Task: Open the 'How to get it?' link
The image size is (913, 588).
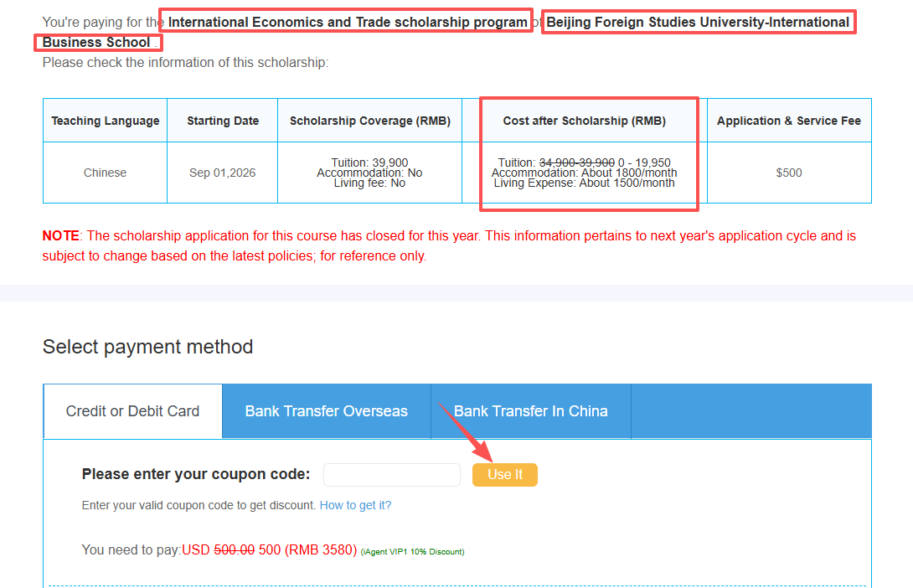Action: pyautogui.click(x=355, y=505)
